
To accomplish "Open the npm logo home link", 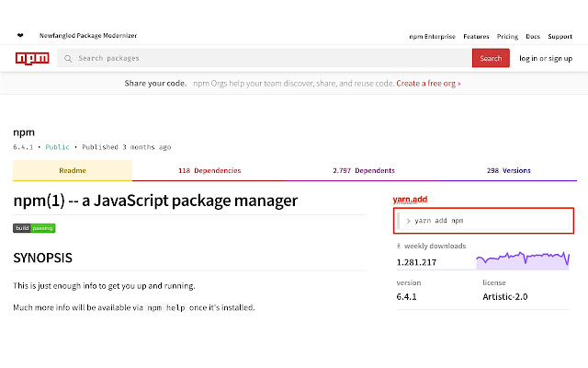I will pyautogui.click(x=32, y=58).
